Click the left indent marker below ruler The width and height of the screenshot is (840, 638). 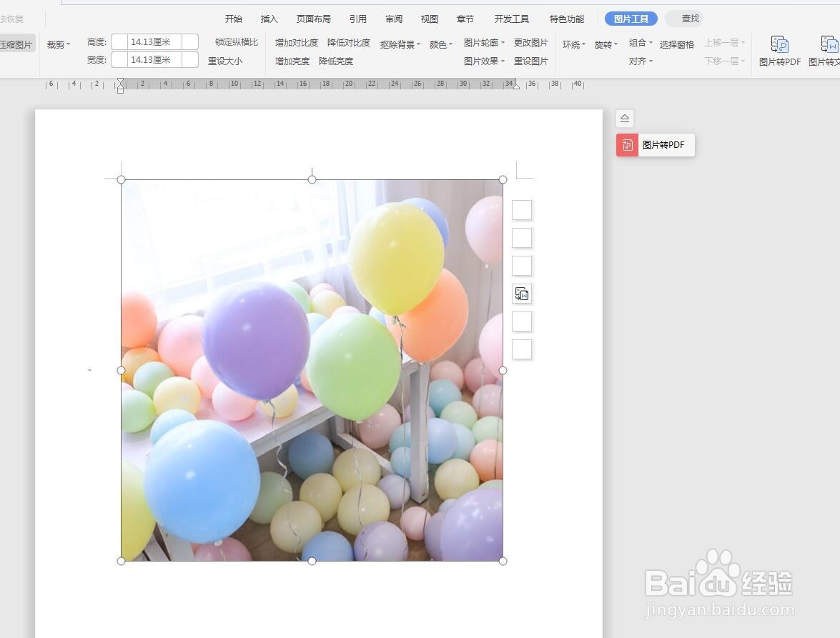[x=121, y=89]
